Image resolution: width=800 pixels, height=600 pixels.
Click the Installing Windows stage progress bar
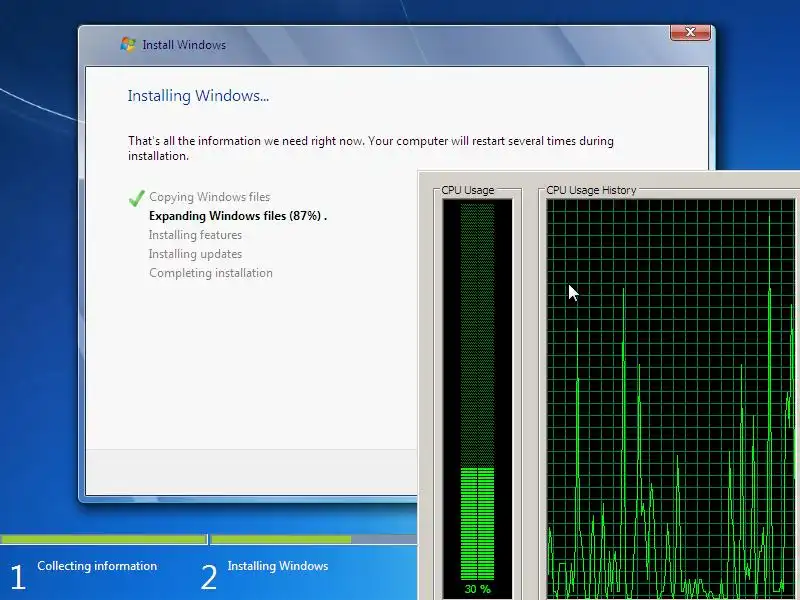[x=314, y=539]
